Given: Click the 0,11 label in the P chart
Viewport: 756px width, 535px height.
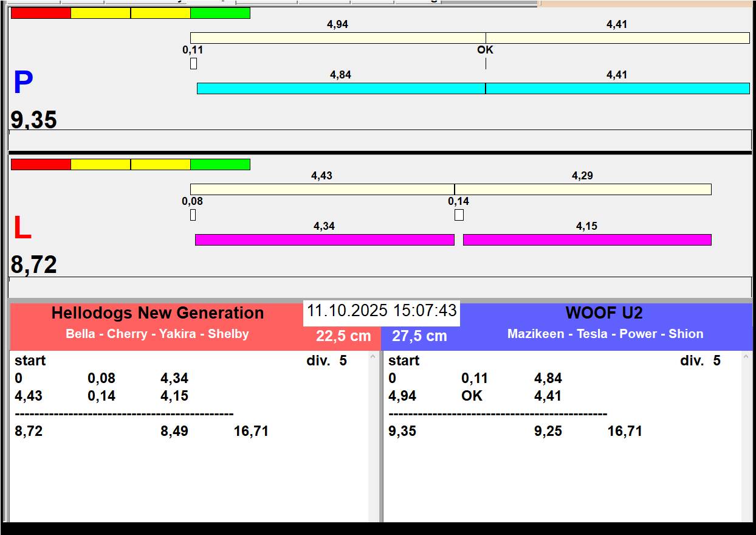Looking at the screenshot, I should 193,50.
